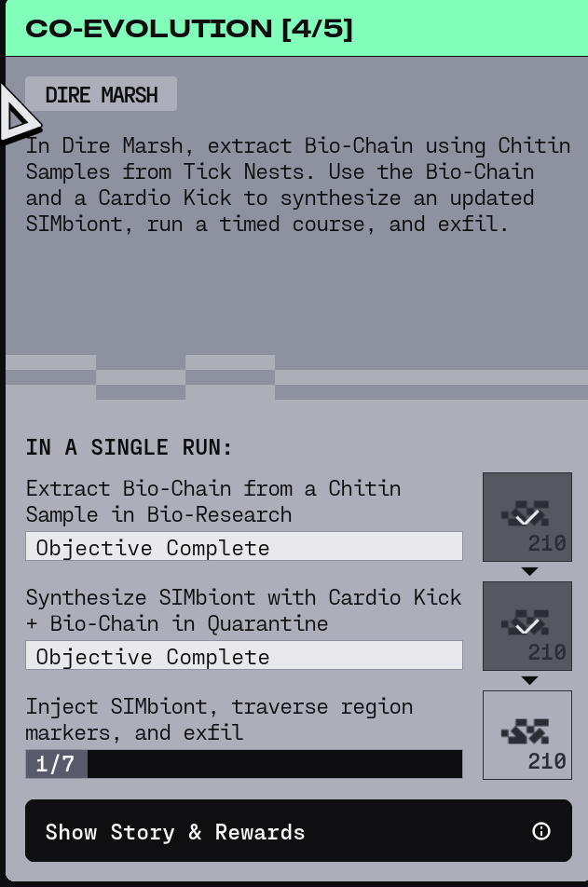The image size is (588, 887).
Task: Select the completed Bio-Chain extraction reward icon
Action: (526, 517)
